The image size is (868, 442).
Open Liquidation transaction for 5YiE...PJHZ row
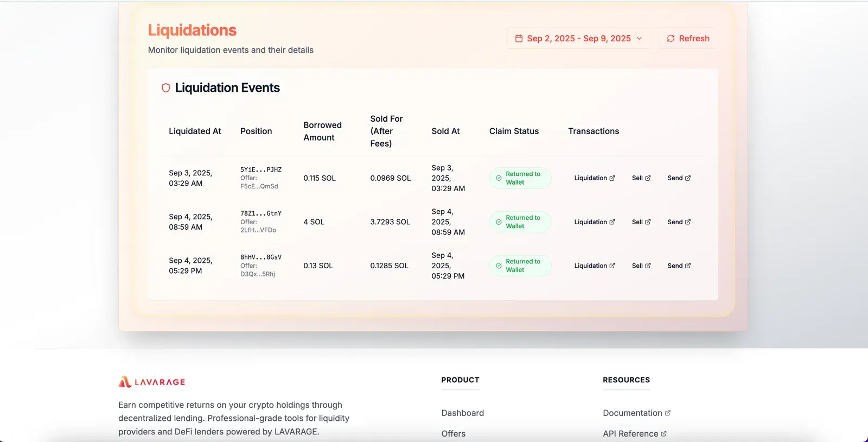595,178
